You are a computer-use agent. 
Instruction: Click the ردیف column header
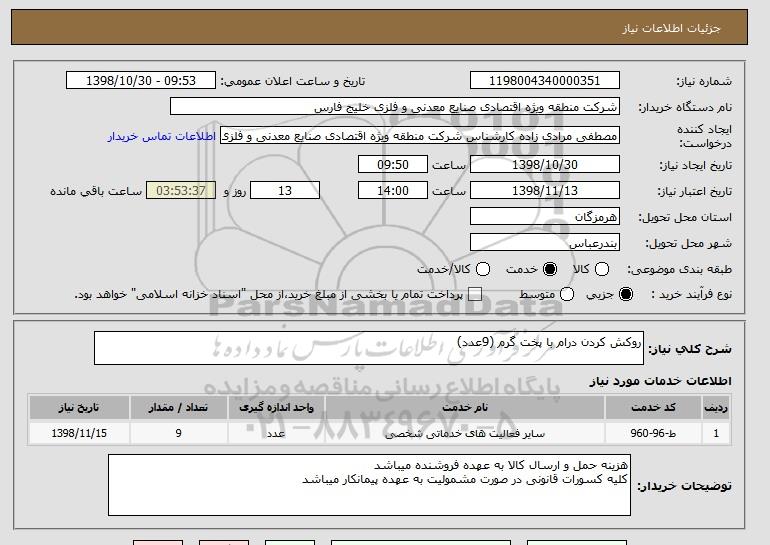pos(716,408)
